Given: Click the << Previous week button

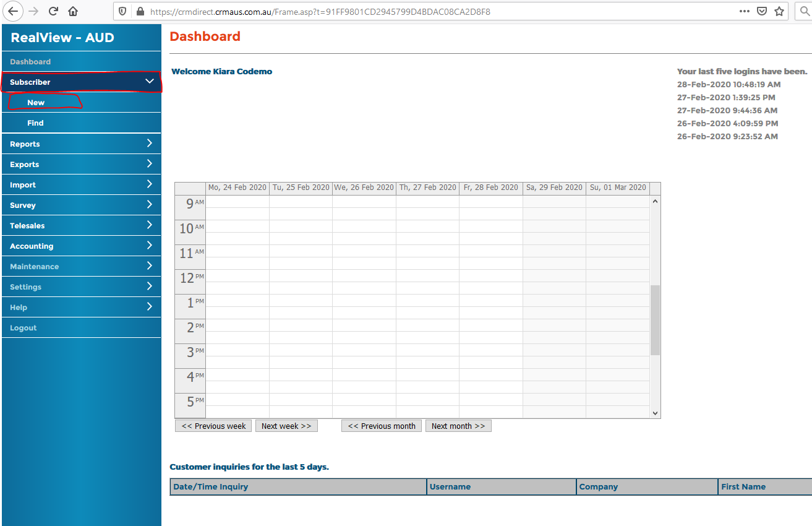Looking at the screenshot, I should (x=213, y=426).
